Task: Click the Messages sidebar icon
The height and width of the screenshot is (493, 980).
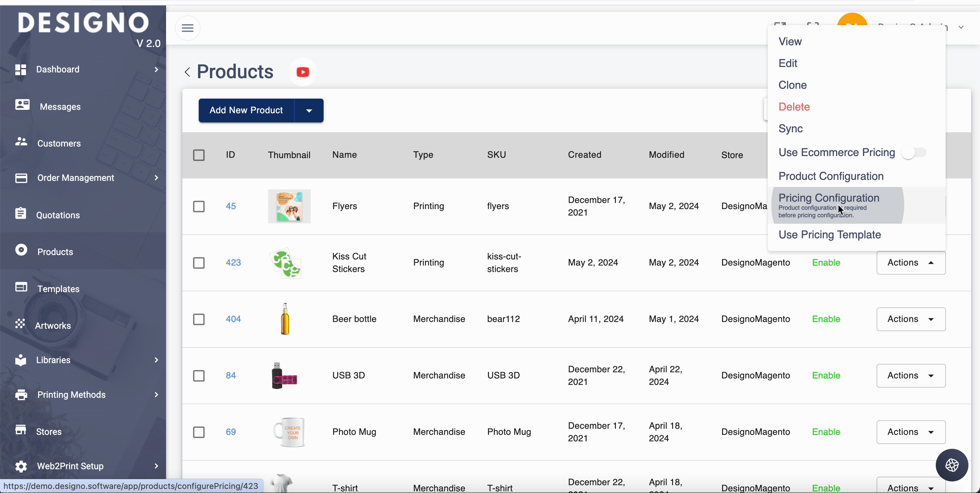Action: (x=22, y=105)
